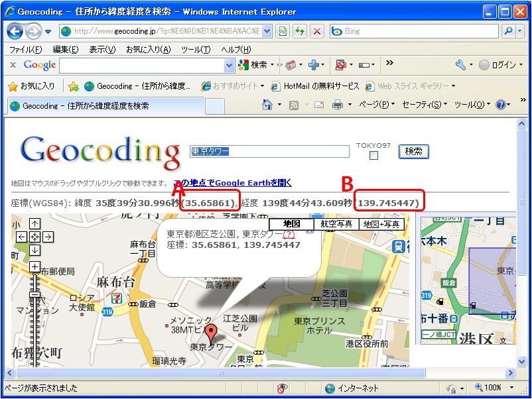
Task: Open the 表示(V) menu
Action: pos(102,50)
